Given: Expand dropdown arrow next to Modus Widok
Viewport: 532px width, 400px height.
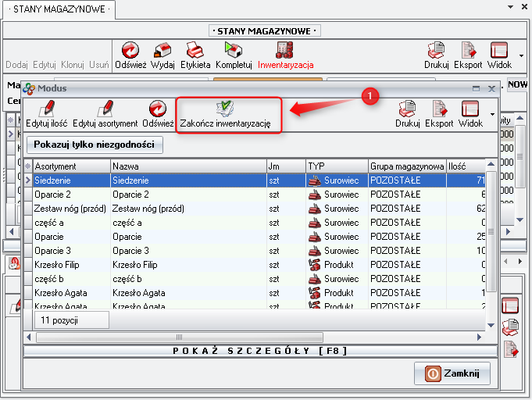Looking at the screenshot, I should 491,114.
